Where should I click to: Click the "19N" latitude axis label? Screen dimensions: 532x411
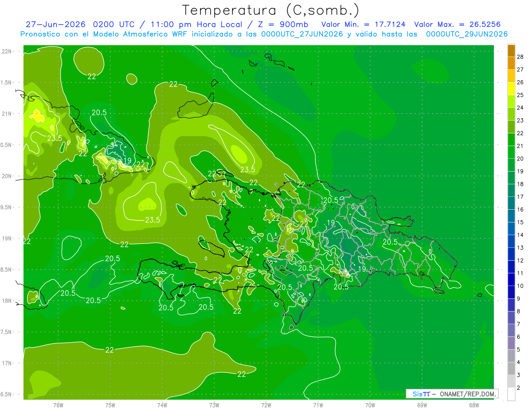pos(7,239)
